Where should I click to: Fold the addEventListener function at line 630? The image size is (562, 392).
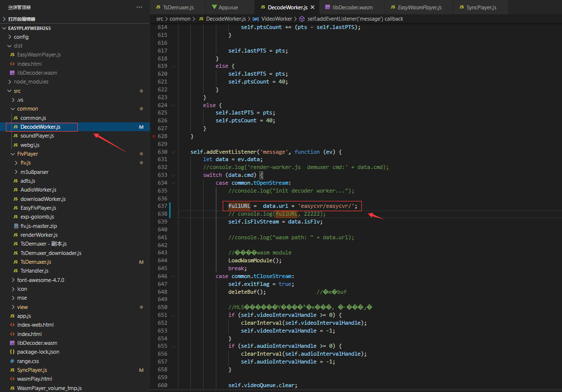(174, 152)
